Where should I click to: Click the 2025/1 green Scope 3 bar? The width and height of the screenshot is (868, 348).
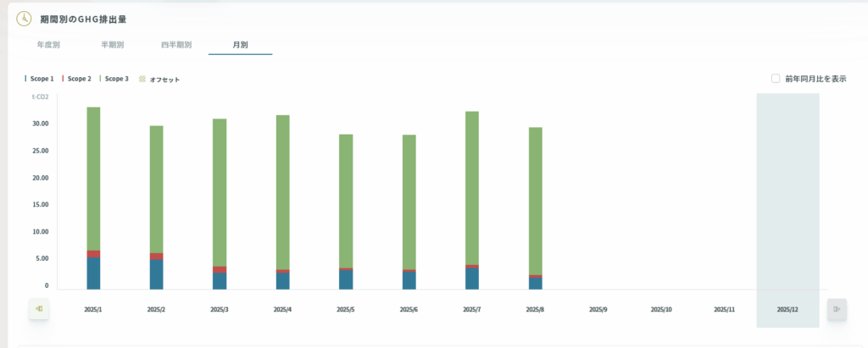click(93, 178)
